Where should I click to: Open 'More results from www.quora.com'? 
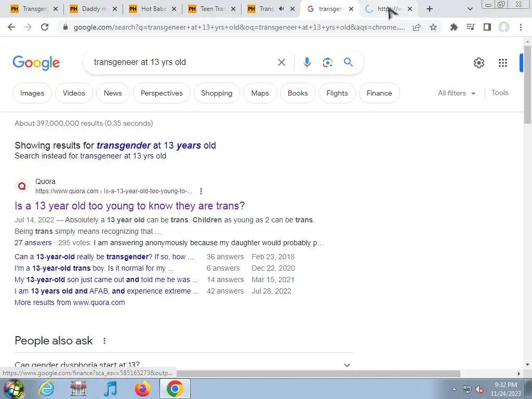pyautogui.click(x=70, y=302)
